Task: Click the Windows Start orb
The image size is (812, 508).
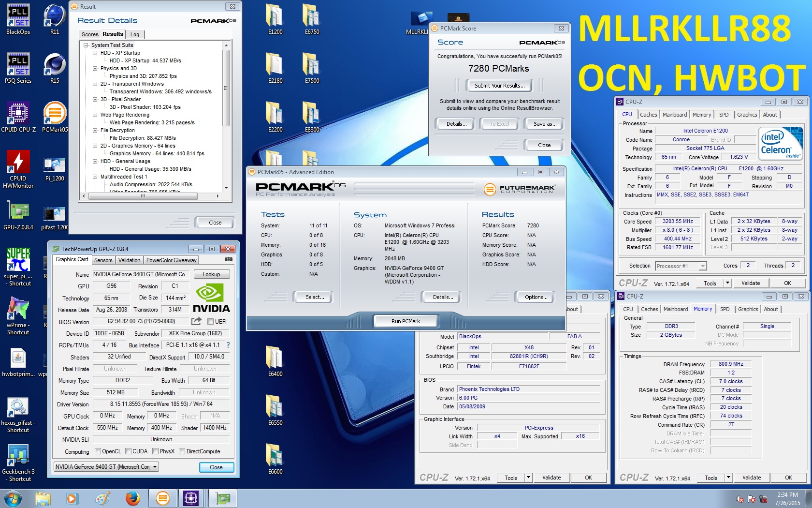Action: (13, 498)
